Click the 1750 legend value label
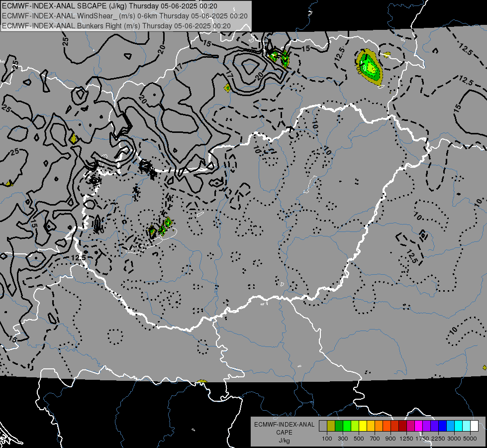487x448 pixels. [x=422, y=439]
